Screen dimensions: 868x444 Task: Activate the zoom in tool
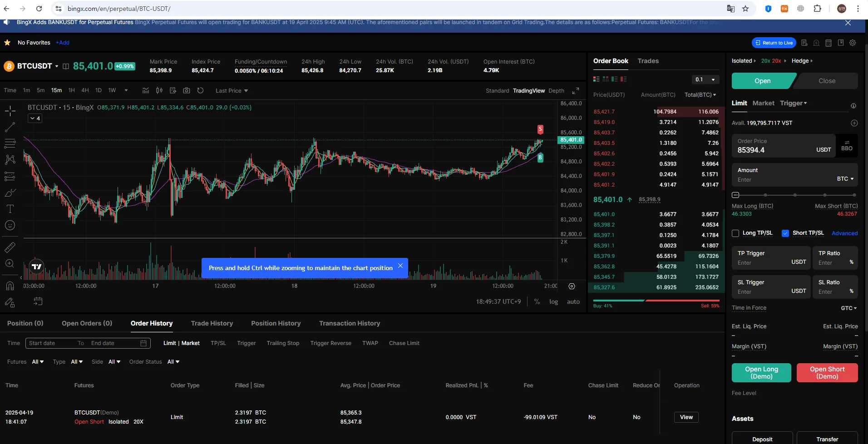10,264
